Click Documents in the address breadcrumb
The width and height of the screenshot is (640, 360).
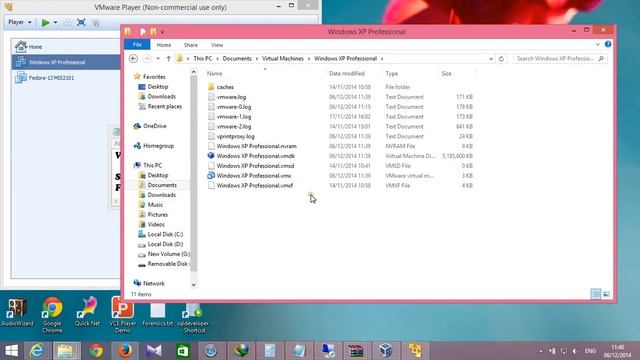click(x=237, y=59)
